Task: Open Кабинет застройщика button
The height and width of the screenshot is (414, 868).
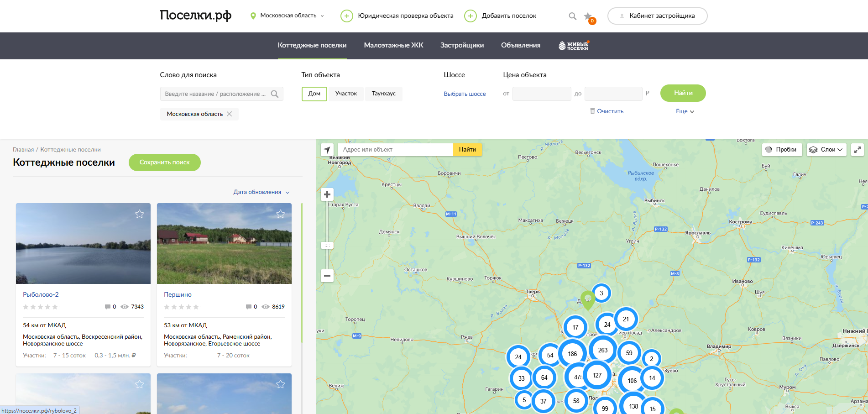Action: point(658,16)
